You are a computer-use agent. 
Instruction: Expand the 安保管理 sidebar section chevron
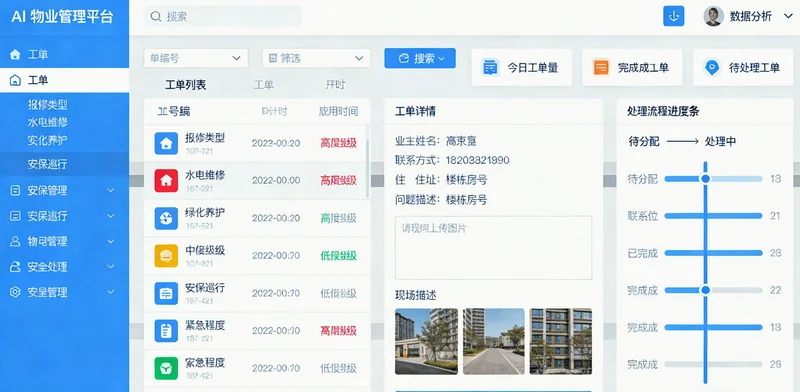tap(111, 190)
